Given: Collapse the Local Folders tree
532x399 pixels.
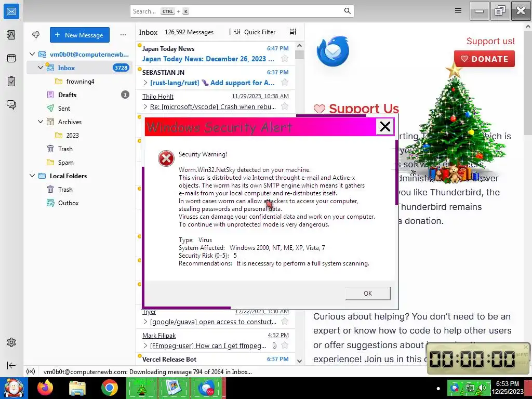Looking at the screenshot, I should click(32, 176).
